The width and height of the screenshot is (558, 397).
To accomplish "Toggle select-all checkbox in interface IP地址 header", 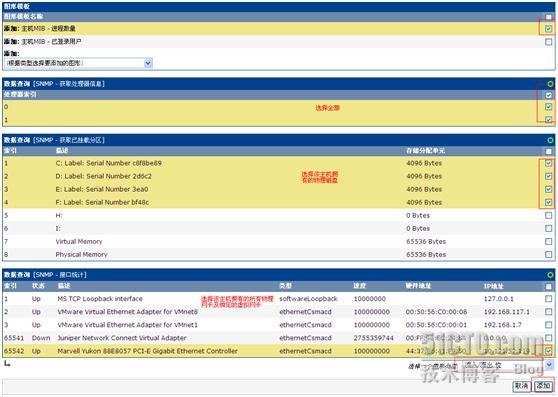I will click(548, 286).
